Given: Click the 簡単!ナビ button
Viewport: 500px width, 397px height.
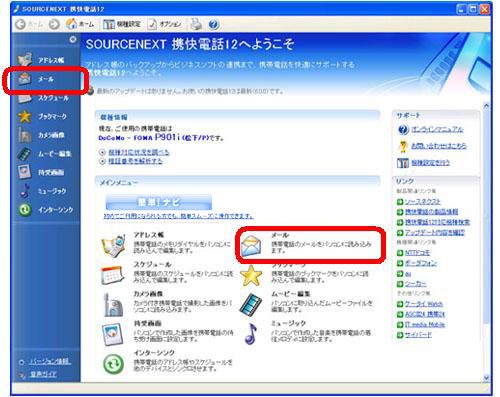Looking at the screenshot, I should (x=158, y=202).
